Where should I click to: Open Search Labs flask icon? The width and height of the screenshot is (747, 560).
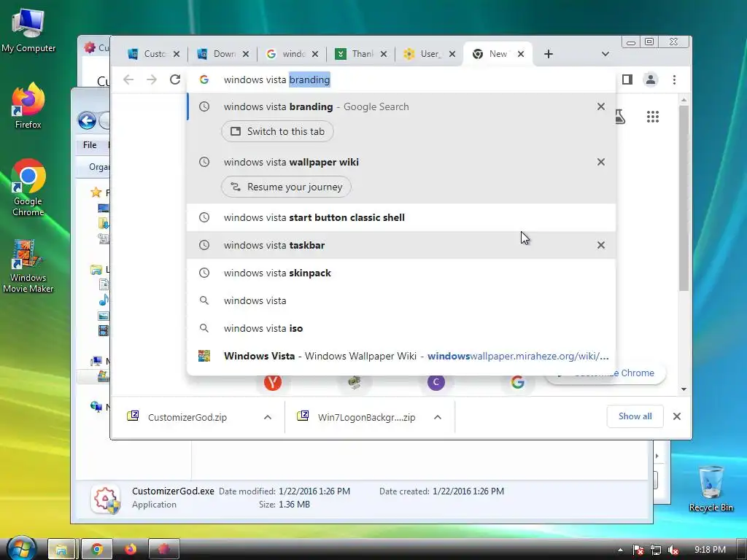coord(620,117)
